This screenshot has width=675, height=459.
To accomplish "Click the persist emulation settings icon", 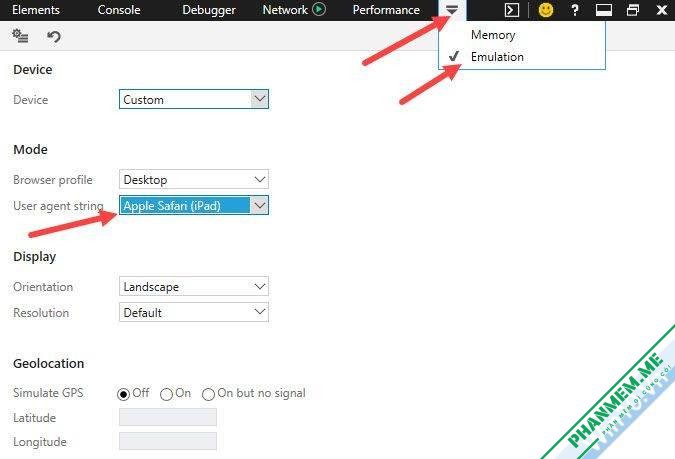I will click(20, 36).
